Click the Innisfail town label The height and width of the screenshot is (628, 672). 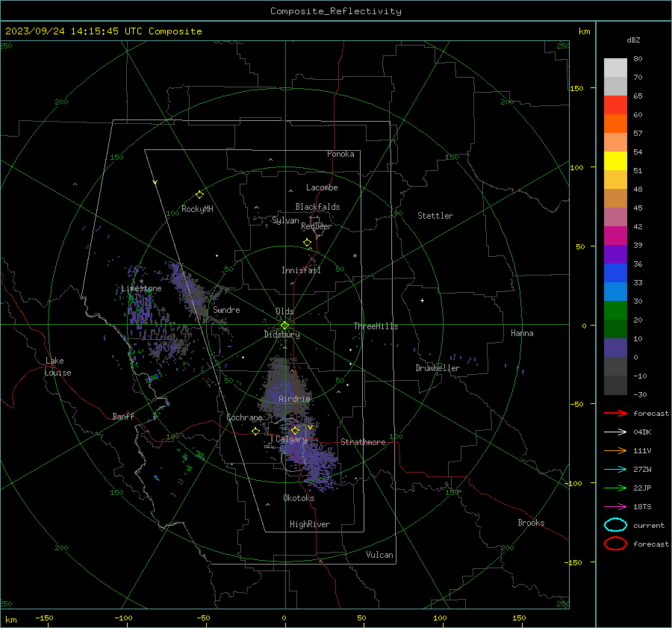coord(301,270)
